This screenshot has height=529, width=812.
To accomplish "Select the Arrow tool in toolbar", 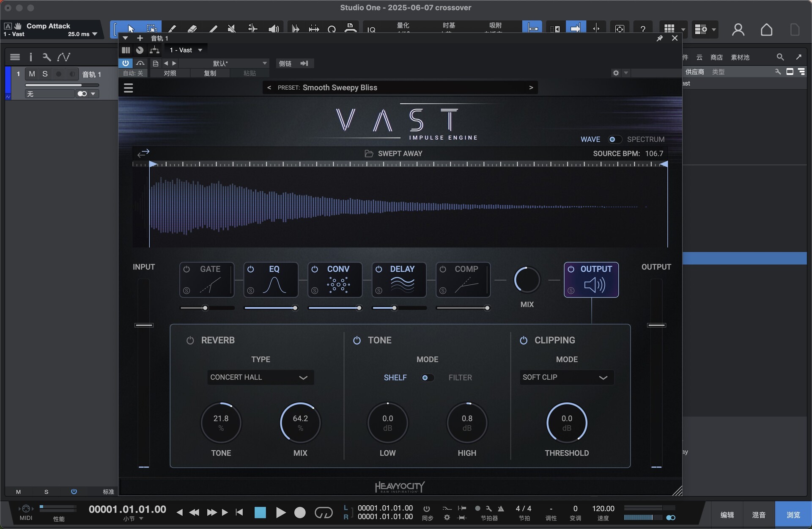I will (131, 29).
